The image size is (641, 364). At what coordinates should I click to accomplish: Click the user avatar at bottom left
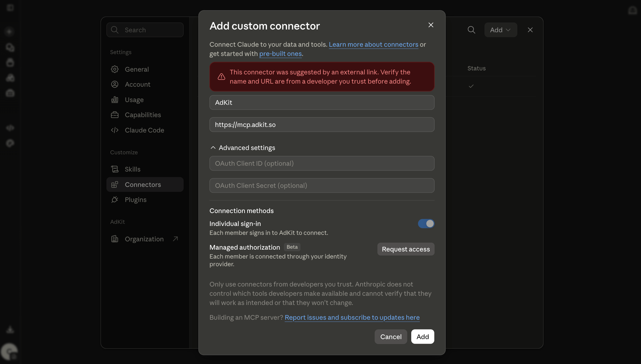pos(9,351)
